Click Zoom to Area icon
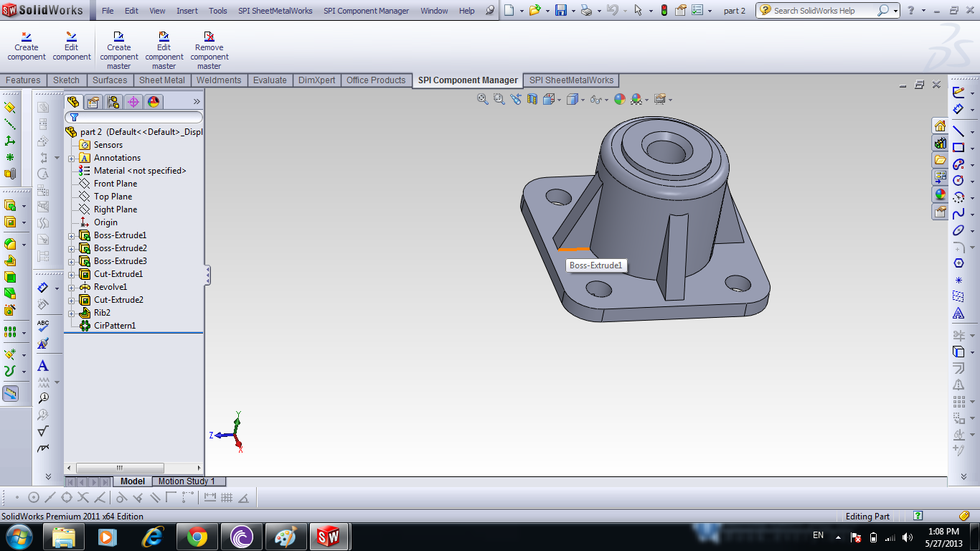980x551 pixels. click(499, 100)
